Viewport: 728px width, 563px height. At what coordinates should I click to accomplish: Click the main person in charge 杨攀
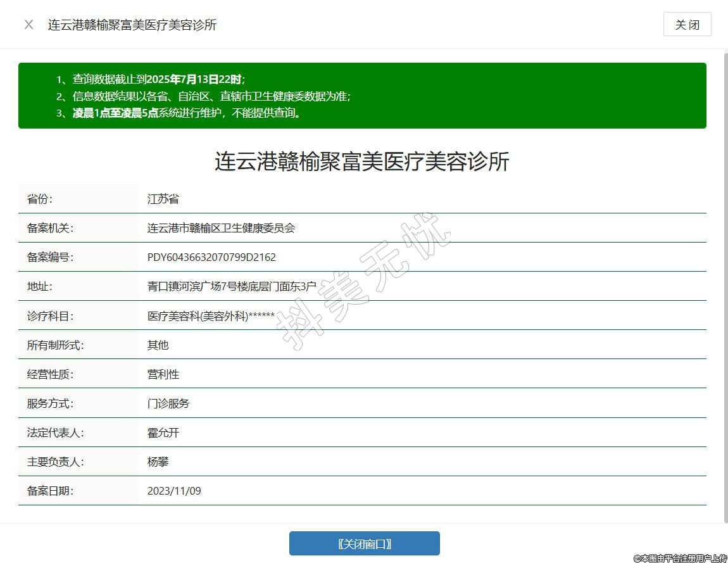158,462
